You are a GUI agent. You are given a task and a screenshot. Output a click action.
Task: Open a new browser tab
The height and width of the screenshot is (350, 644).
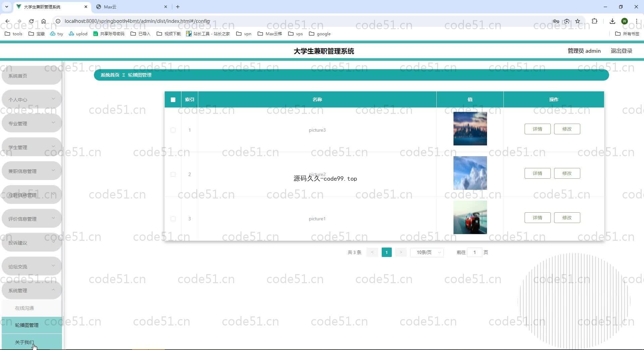click(x=178, y=7)
